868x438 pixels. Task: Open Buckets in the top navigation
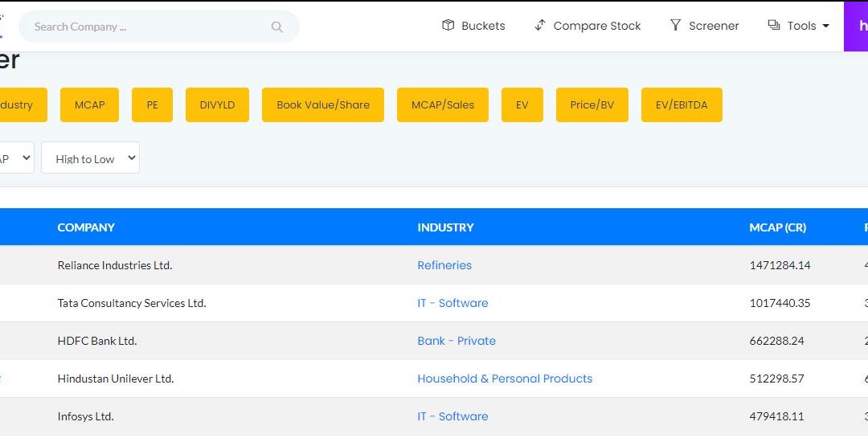click(473, 26)
